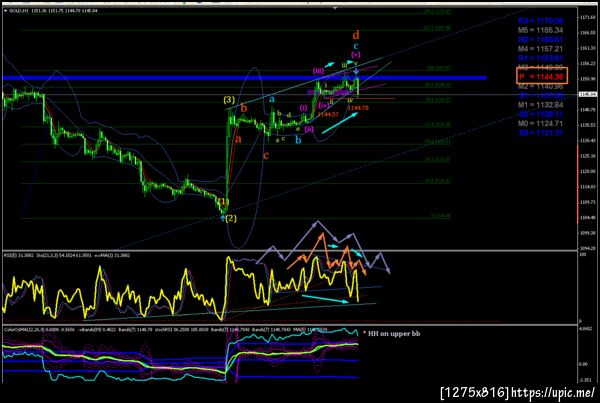Screen dimensions: 600x403
Task: Click the blue S3 support level label
Action: tap(541, 133)
